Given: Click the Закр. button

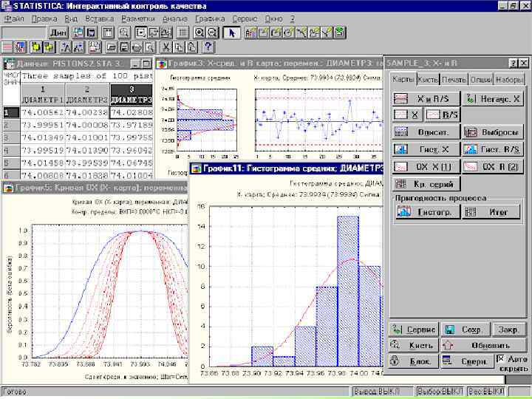Looking at the screenshot, I should (x=509, y=330).
